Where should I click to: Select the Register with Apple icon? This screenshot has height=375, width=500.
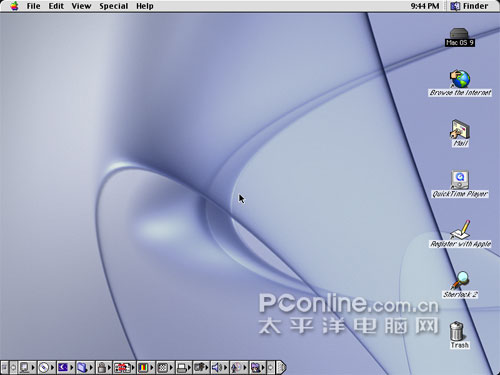[460, 234]
